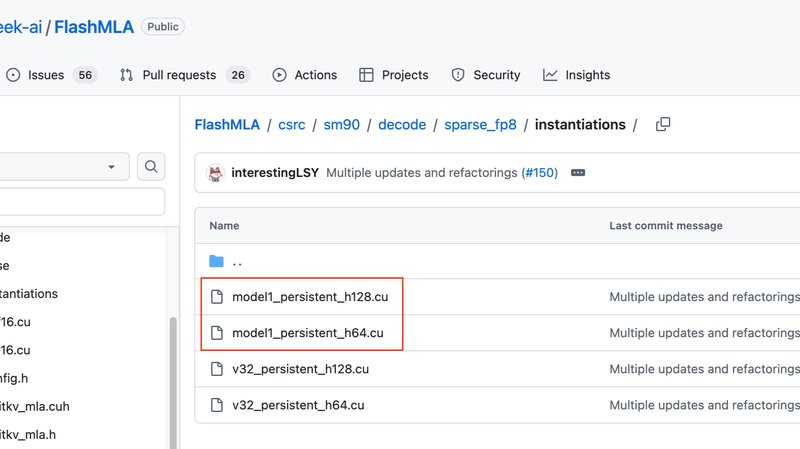Image resolution: width=800 pixels, height=449 pixels.
Task: Click the file icon beside model1_persistent_h64.cu
Action: 217,333
